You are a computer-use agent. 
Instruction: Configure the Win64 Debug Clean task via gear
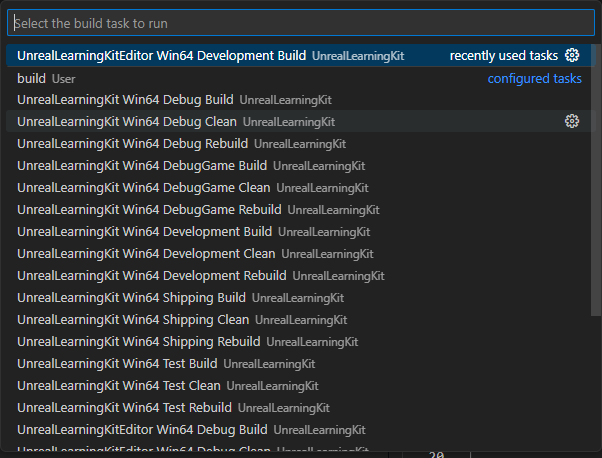point(572,121)
